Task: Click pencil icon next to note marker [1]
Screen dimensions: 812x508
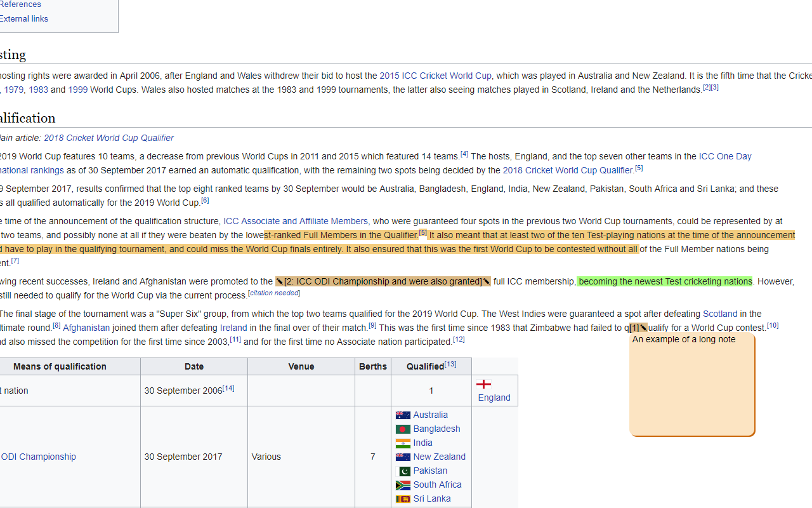Action: tap(644, 328)
